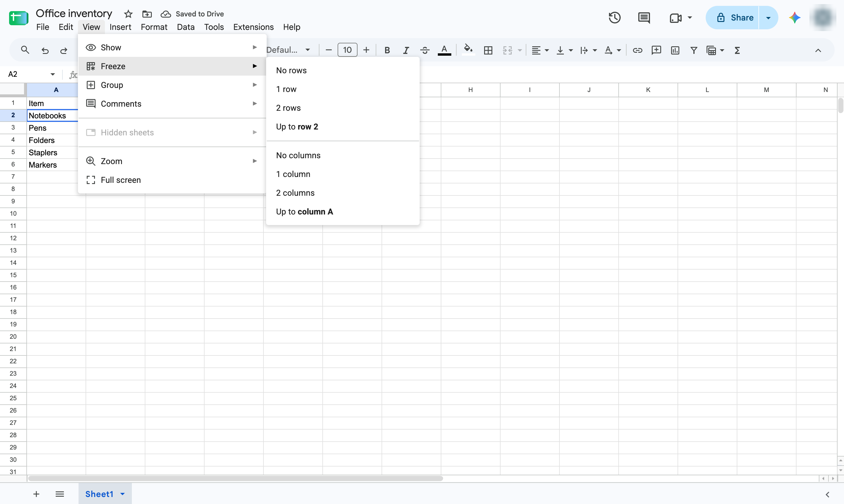
Task: Decrease font size with minus button
Action: tap(329, 50)
